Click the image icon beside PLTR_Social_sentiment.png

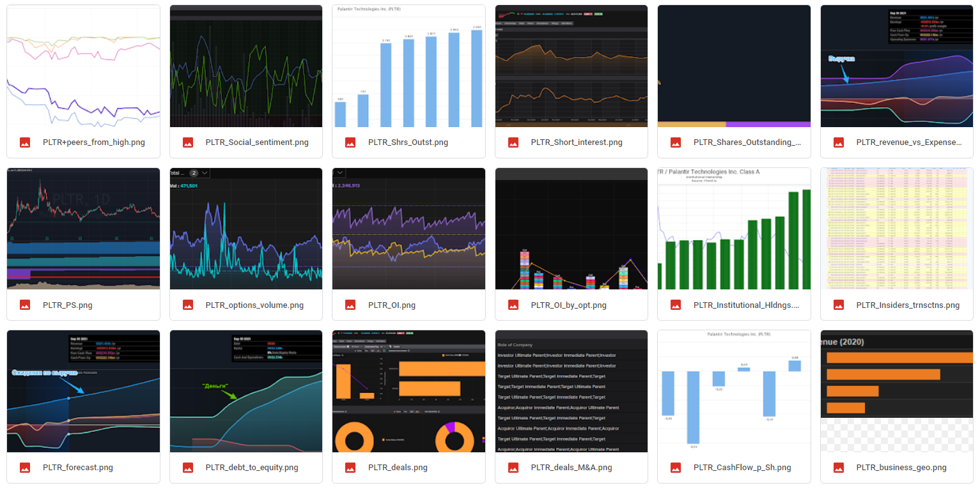[x=188, y=142]
